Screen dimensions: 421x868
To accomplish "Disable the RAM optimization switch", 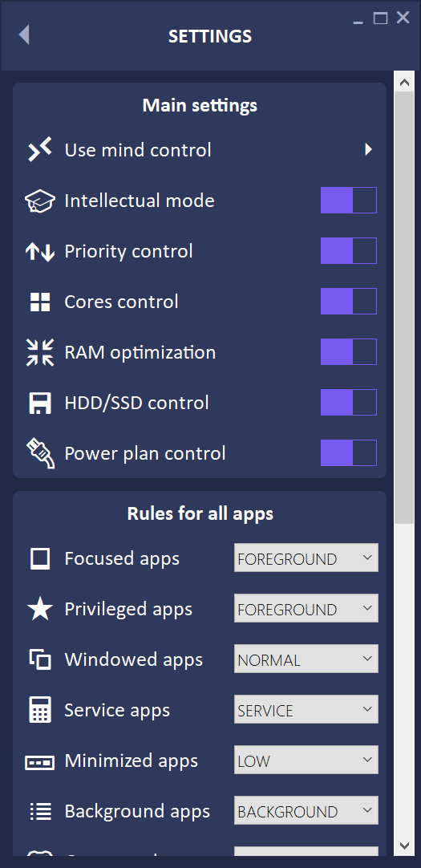I will (x=349, y=352).
